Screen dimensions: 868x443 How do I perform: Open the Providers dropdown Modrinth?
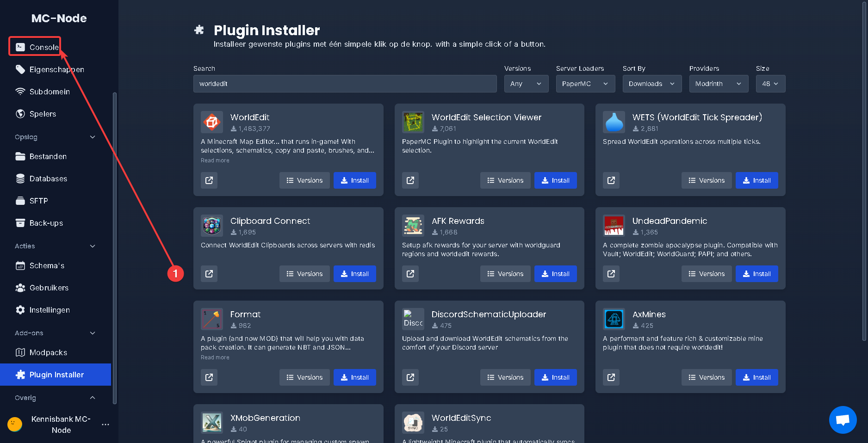tap(719, 84)
